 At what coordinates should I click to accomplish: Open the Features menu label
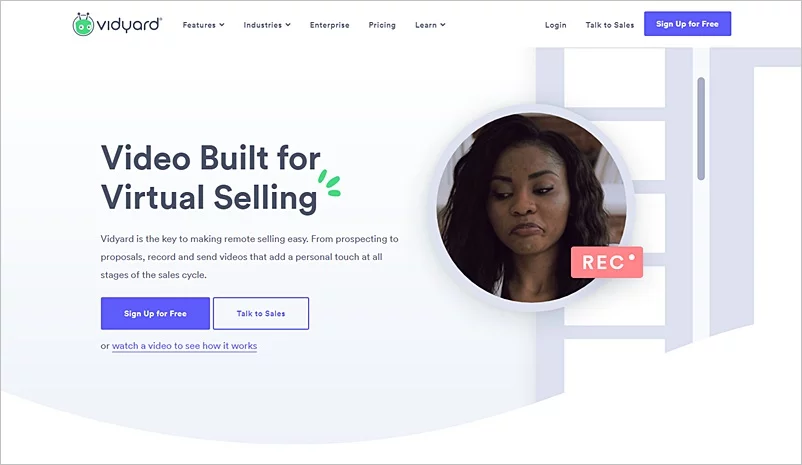coord(199,25)
